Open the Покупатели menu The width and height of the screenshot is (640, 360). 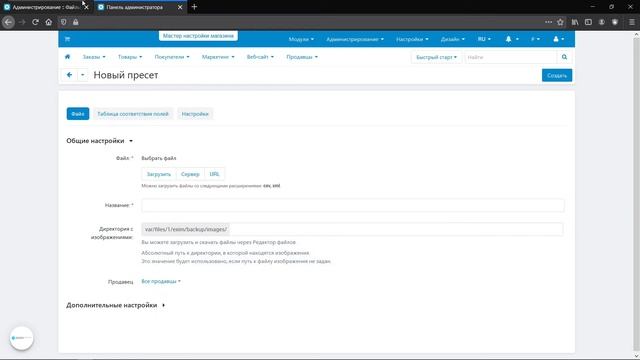coord(172,57)
